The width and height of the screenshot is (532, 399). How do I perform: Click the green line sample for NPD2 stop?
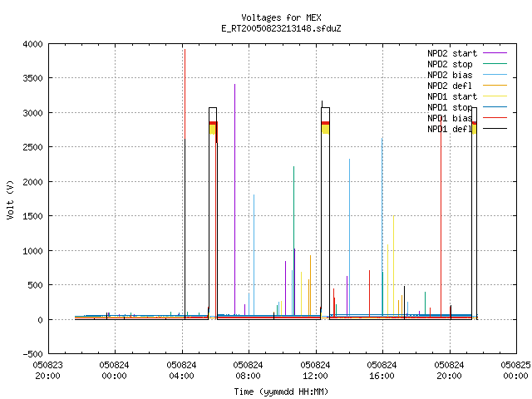click(495, 64)
